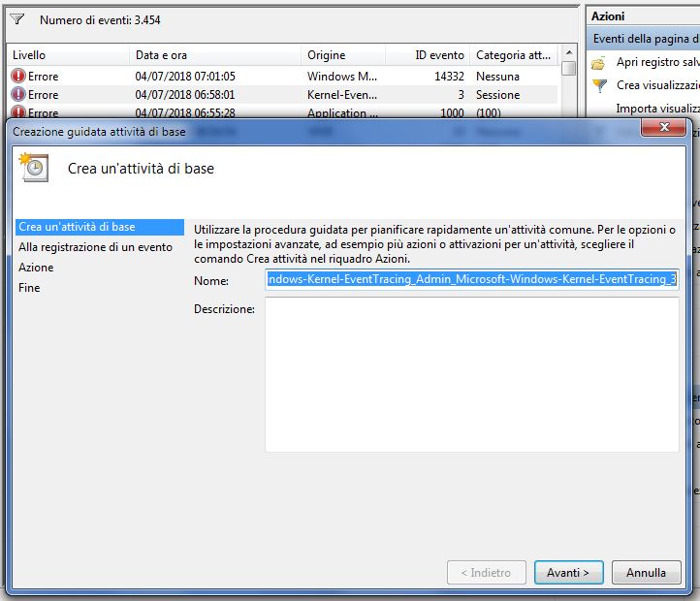Select the Azione step in the wizard
Screen dimensions: 700x601
click(x=37, y=268)
